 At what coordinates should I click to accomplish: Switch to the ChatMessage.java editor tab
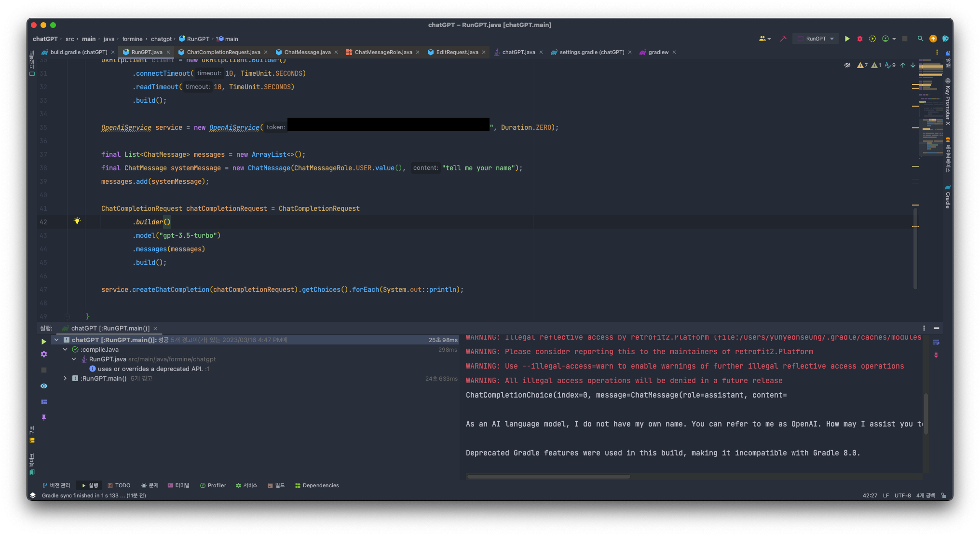307,52
